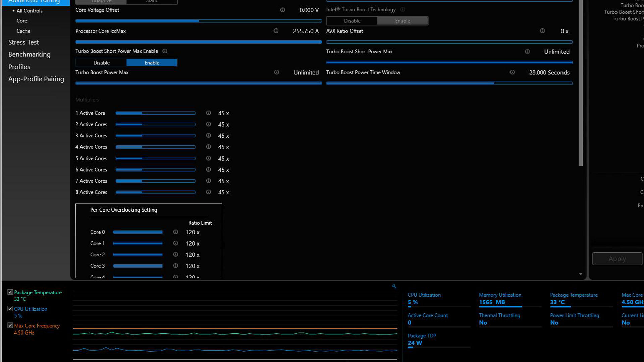Viewport: 644px width, 362px height.
Task: Enable Intel Turbo Boost Technology
Action: point(402,21)
